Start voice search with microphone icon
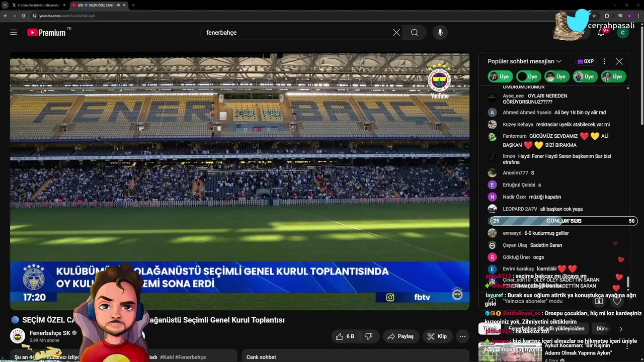This screenshot has width=644, height=362. 440,33
